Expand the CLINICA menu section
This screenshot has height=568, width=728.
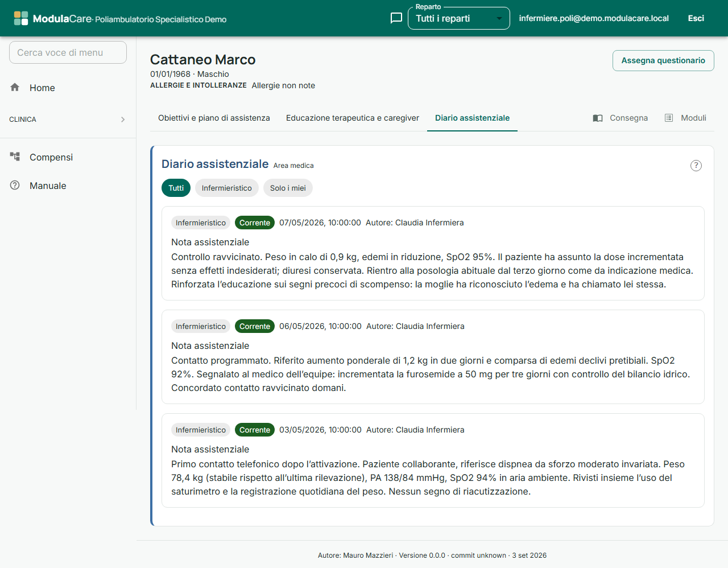[x=68, y=120]
